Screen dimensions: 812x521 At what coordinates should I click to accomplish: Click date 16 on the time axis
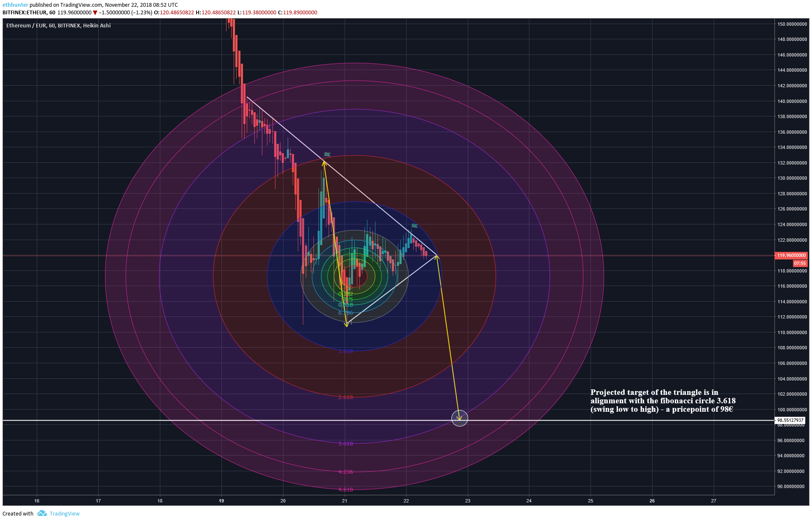37,501
